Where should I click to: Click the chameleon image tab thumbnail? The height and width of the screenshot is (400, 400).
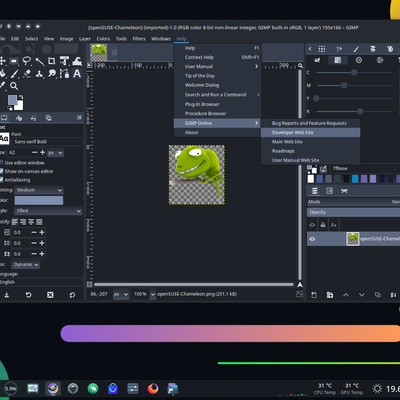tap(99, 52)
